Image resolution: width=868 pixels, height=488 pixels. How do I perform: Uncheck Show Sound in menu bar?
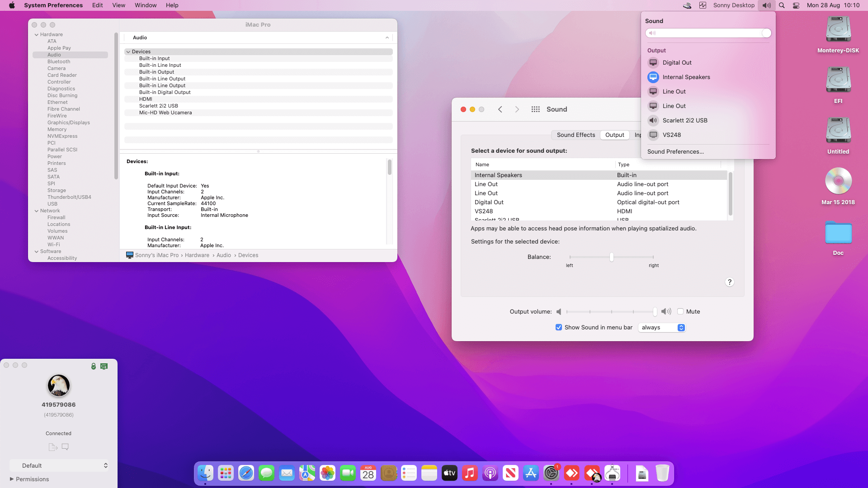pos(559,327)
